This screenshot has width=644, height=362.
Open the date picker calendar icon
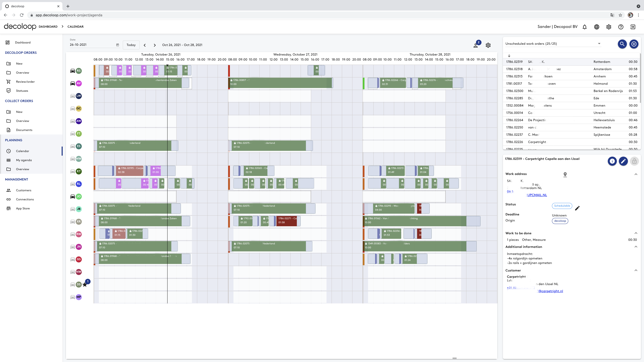point(117,45)
